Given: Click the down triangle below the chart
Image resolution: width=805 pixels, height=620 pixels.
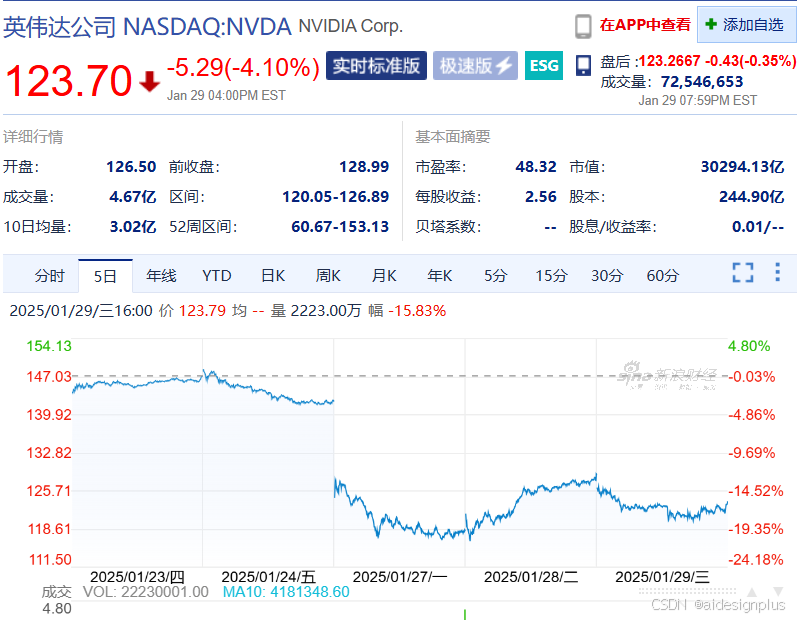Looking at the screenshot, I should point(778,591).
